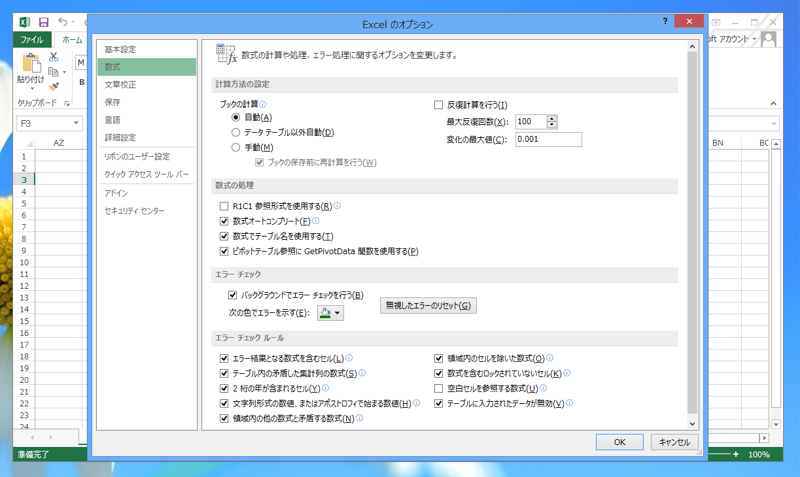Click dialog scrollbar down arrow

tap(692, 423)
